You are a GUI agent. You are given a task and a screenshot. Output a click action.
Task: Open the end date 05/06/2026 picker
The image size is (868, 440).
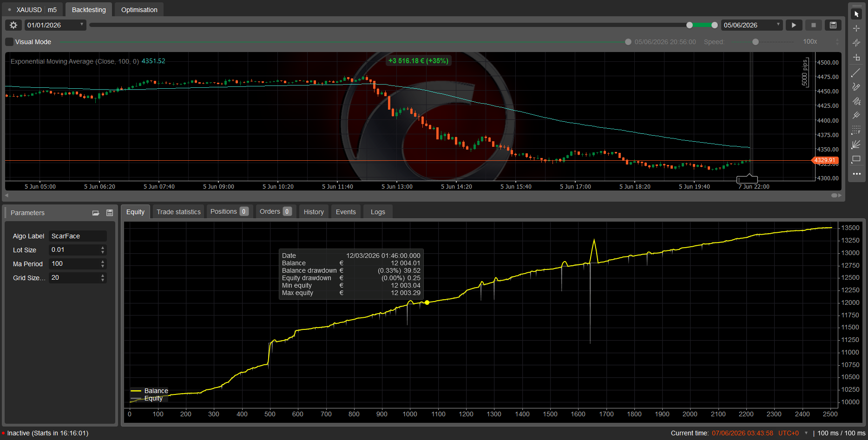[x=752, y=25]
